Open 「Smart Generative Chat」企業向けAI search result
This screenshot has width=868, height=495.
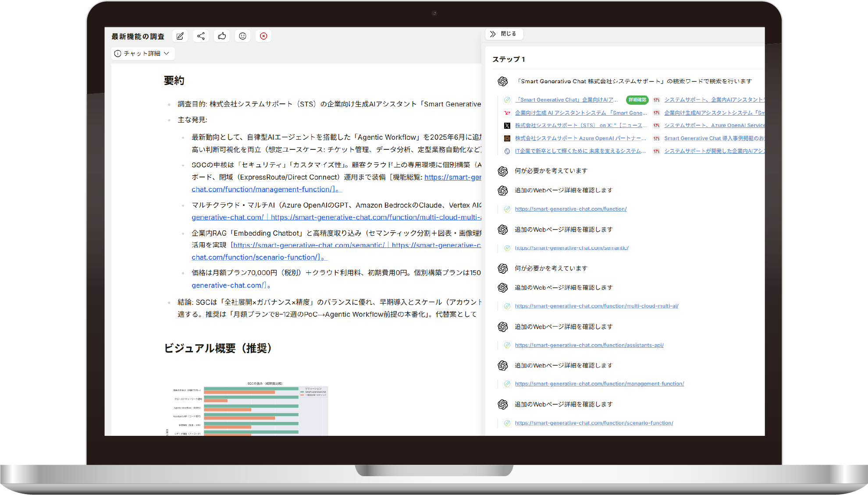click(x=566, y=100)
